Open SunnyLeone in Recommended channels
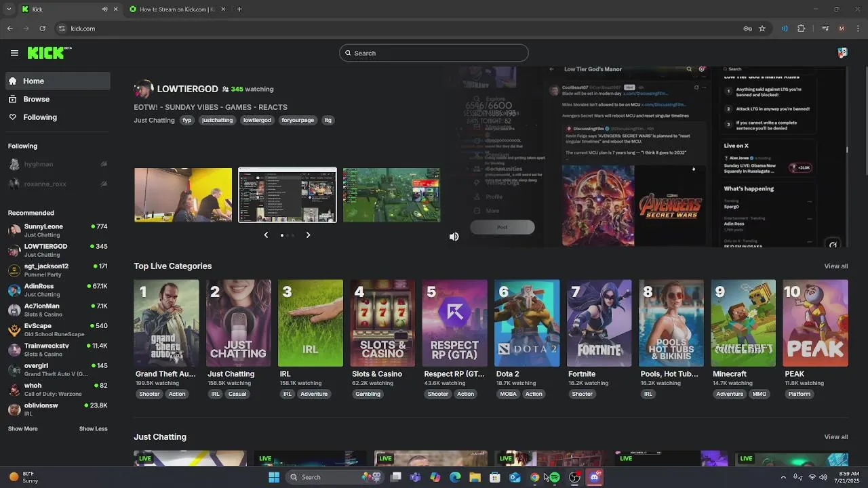The width and height of the screenshot is (868, 488). coord(58,230)
